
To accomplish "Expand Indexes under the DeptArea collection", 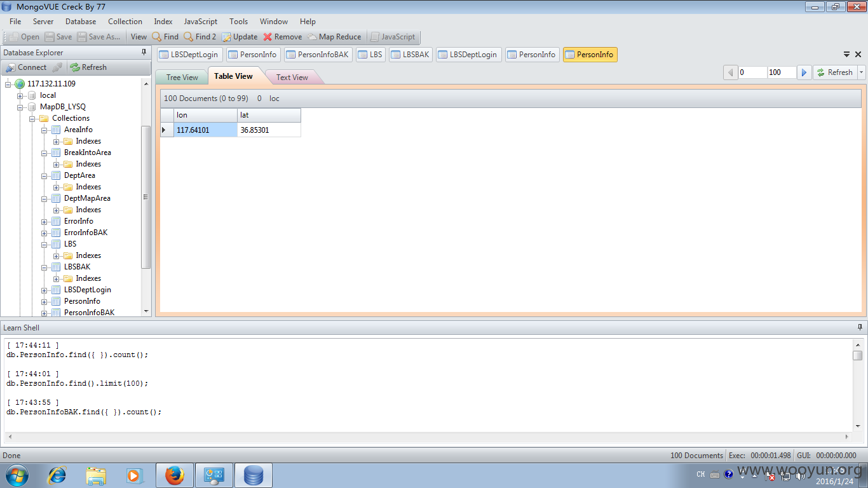I will (56, 187).
